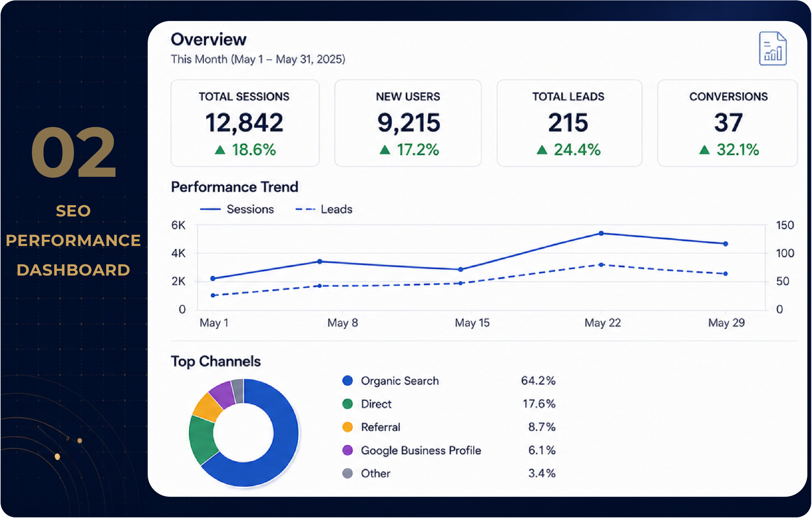Click the 17.6% Direct value
The width and height of the screenshot is (812, 518).
point(539,404)
